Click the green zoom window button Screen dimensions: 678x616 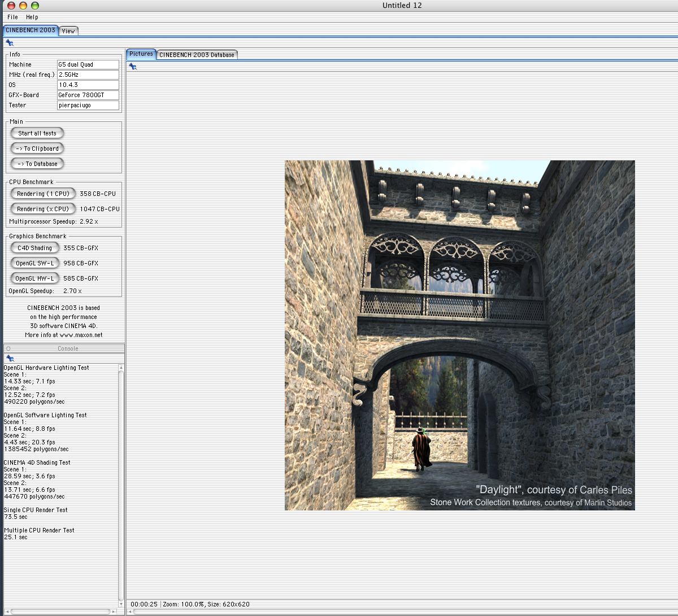click(35, 6)
